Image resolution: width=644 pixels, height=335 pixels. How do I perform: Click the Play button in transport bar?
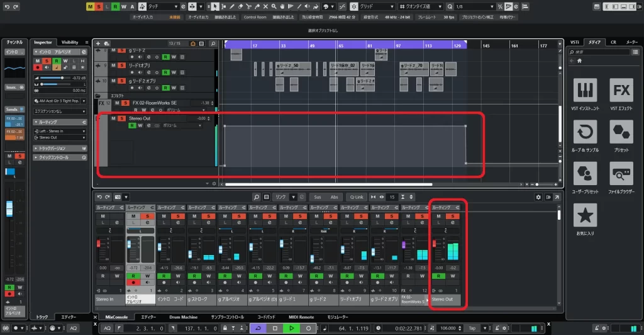click(x=291, y=328)
